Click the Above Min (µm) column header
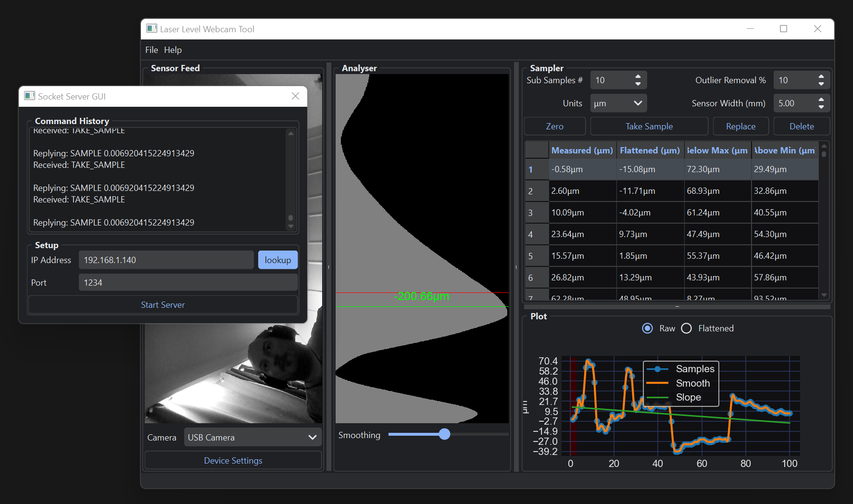 pyautogui.click(x=785, y=151)
